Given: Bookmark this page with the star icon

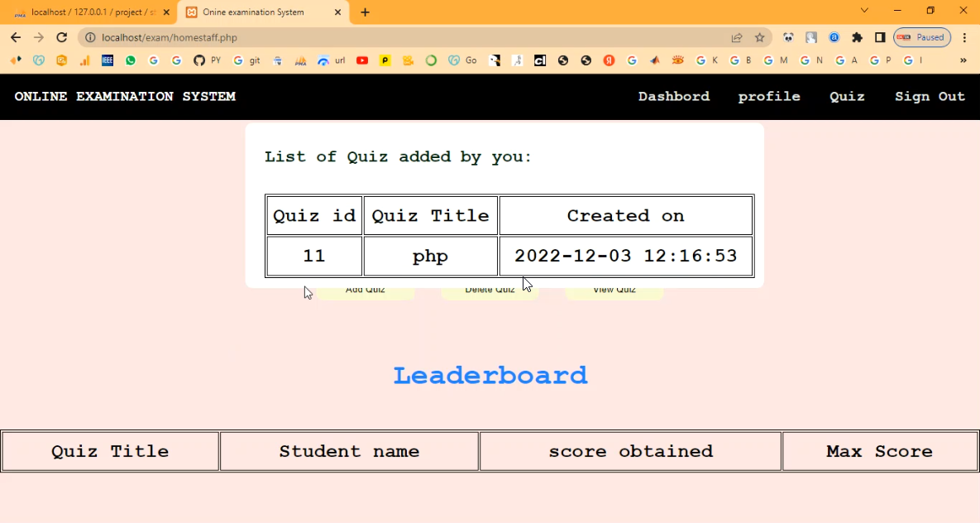Looking at the screenshot, I should (759, 37).
